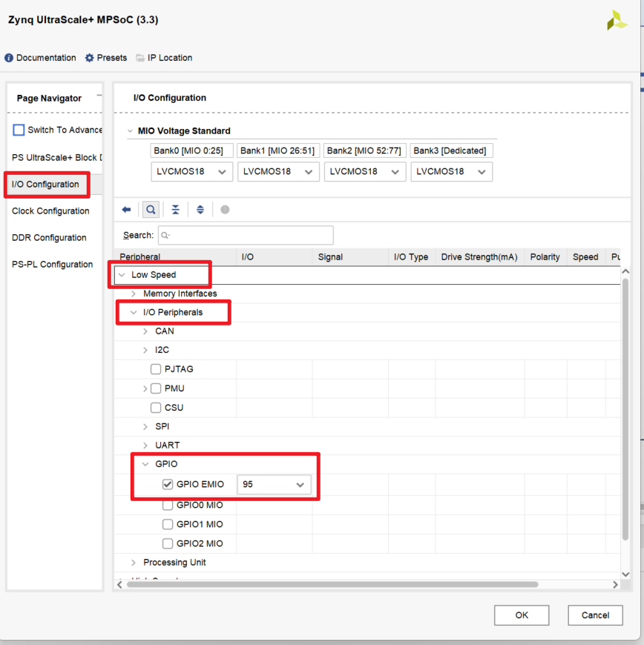The width and height of the screenshot is (644, 645).
Task: Click the horizontal scrollbar thumb
Action: [x=332, y=584]
